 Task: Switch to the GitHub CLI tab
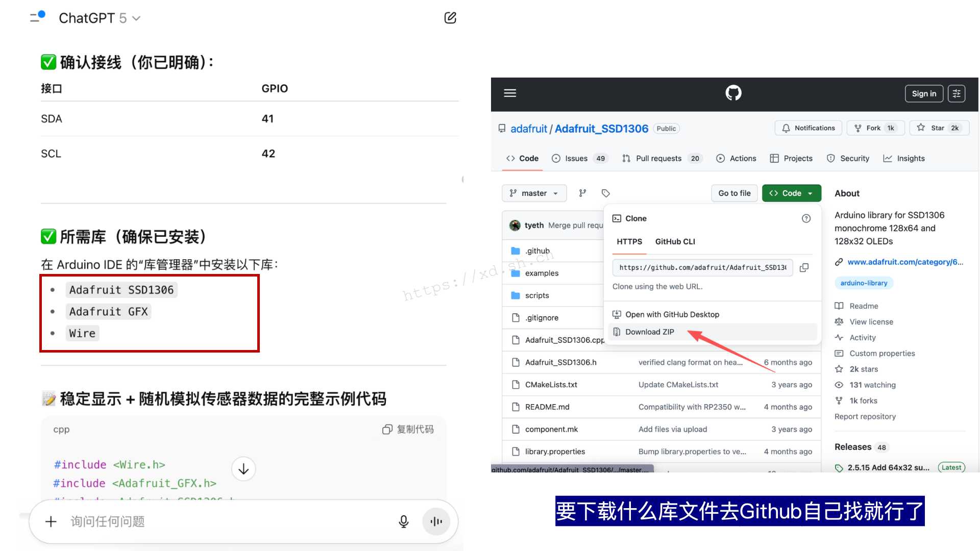click(x=675, y=242)
